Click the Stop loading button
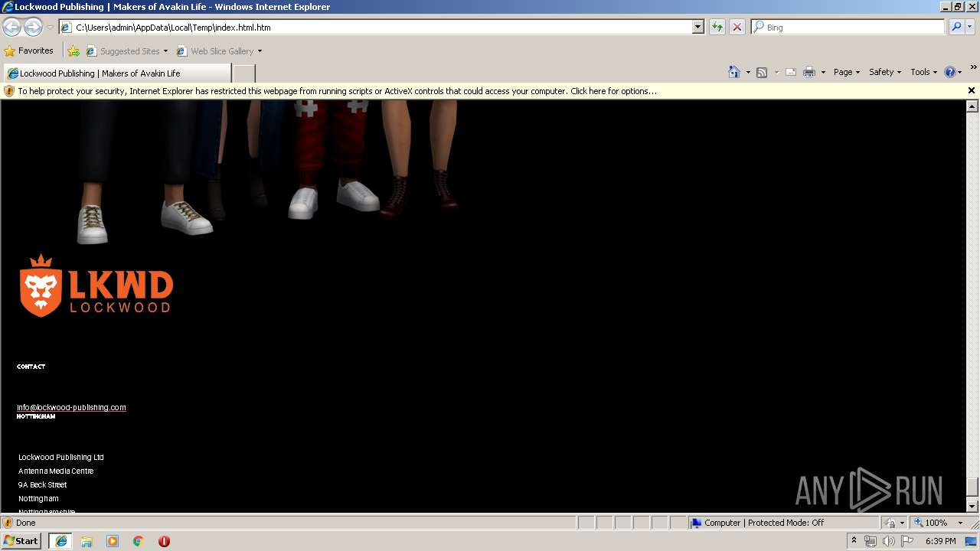The height and width of the screenshot is (551, 980). coord(737,28)
